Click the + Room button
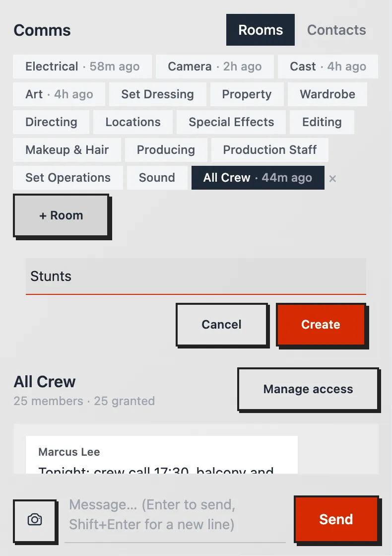The height and width of the screenshot is (556, 392). pyautogui.click(x=61, y=215)
